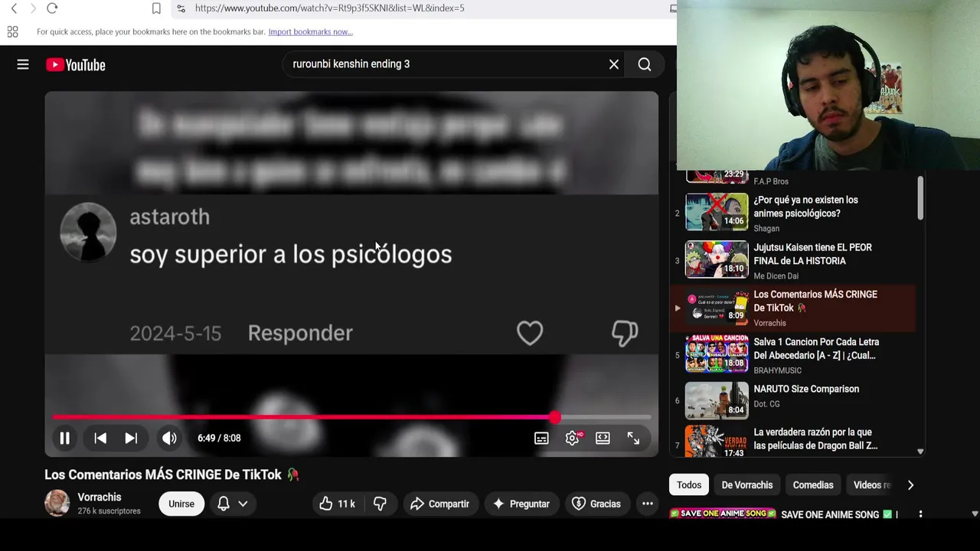980x551 pixels.
Task: Go back with the browser back arrow
Action: 14,8
